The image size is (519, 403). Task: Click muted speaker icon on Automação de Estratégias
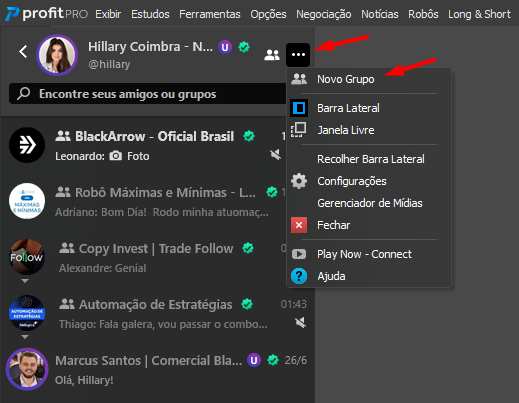click(300, 322)
